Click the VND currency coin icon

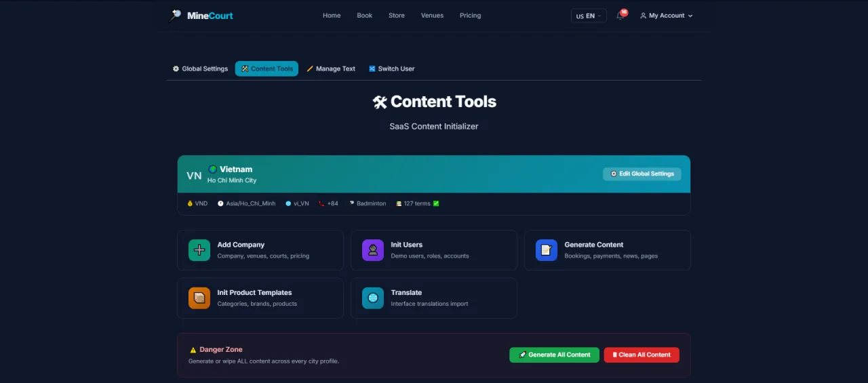(190, 203)
